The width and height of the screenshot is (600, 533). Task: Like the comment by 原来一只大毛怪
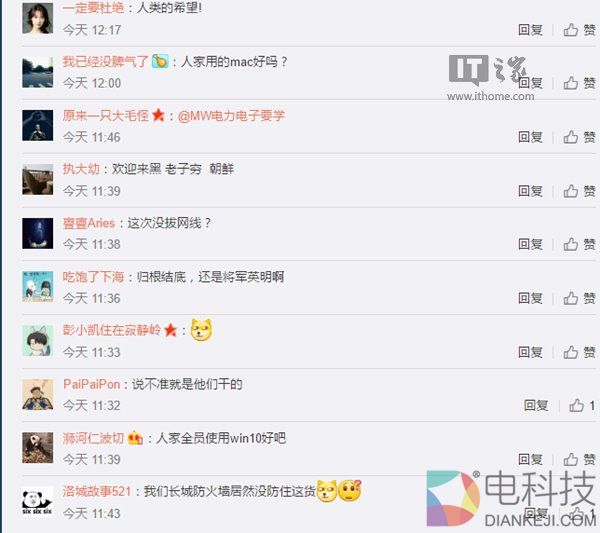tap(579, 137)
